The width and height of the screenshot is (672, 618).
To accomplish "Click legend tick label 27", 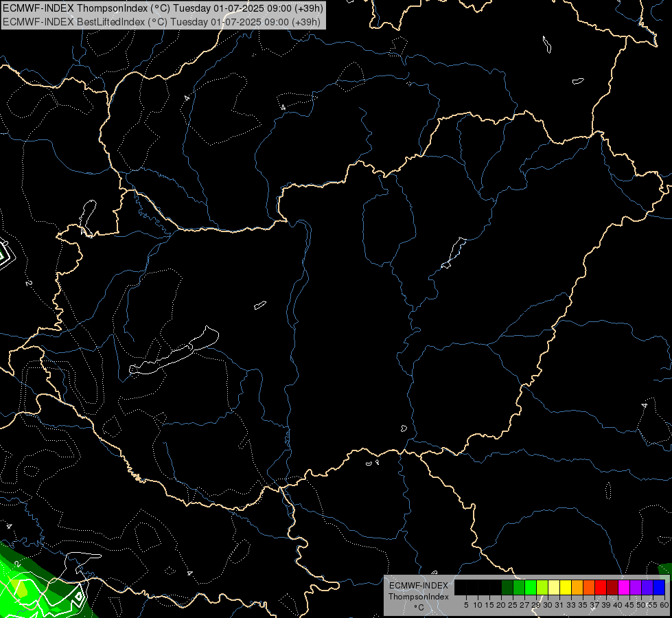I will (524, 605).
